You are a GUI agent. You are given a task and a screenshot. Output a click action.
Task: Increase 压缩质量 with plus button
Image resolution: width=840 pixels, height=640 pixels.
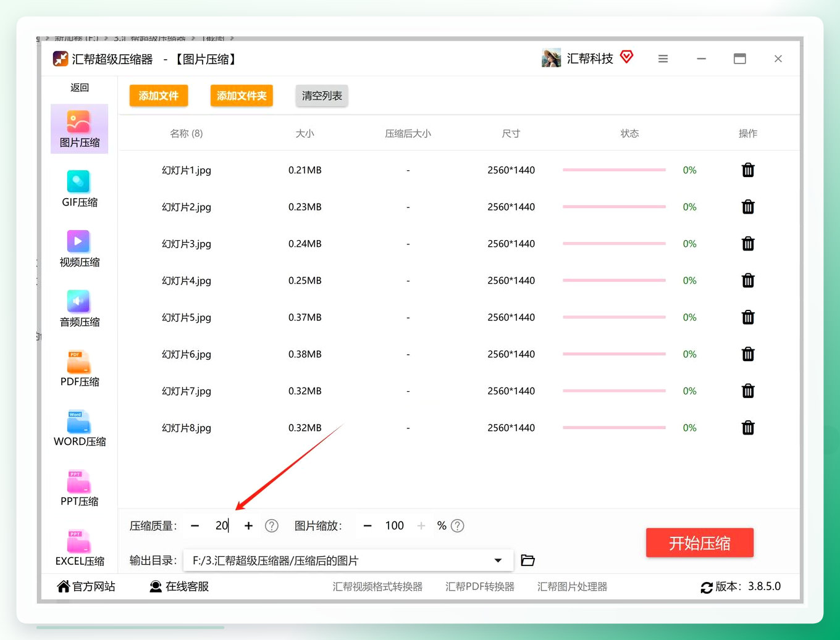pyautogui.click(x=248, y=526)
